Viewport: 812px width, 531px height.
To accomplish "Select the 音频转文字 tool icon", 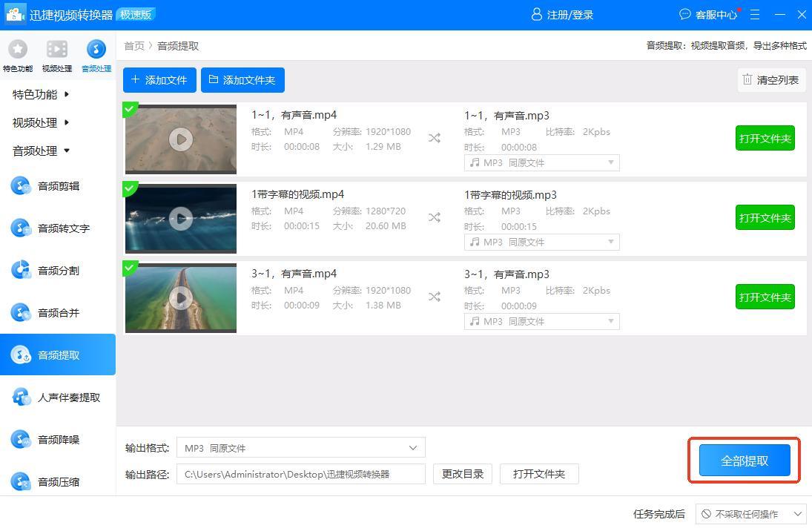I will (21, 228).
